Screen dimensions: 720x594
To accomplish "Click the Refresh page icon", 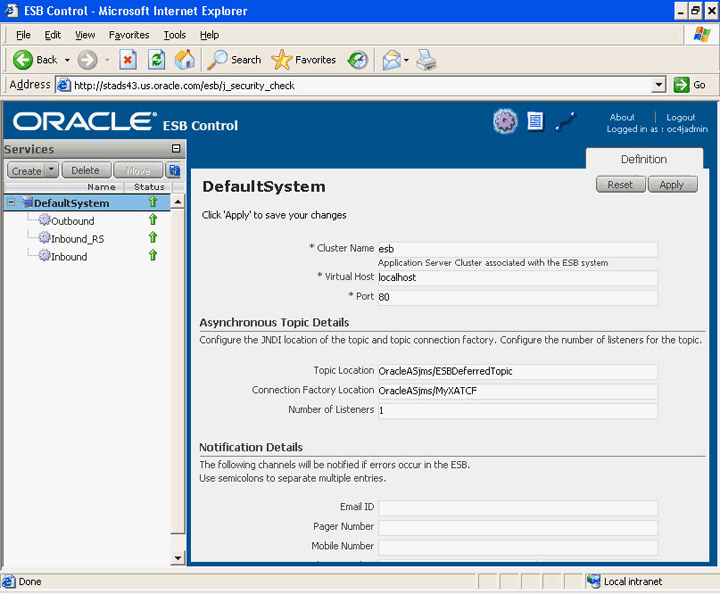I will click(x=157, y=60).
